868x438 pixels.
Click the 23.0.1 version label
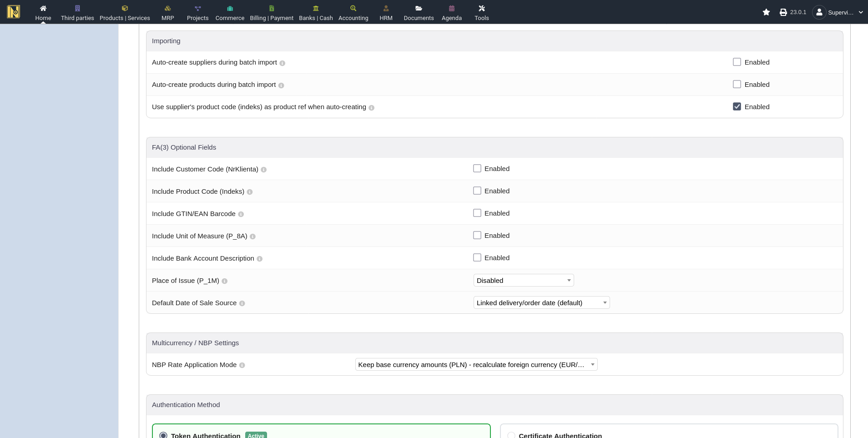coord(798,12)
